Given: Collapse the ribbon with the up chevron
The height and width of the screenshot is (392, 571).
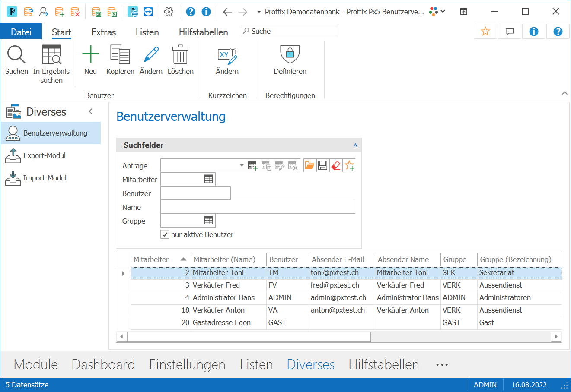Looking at the screenshot, I should (565, 93).
